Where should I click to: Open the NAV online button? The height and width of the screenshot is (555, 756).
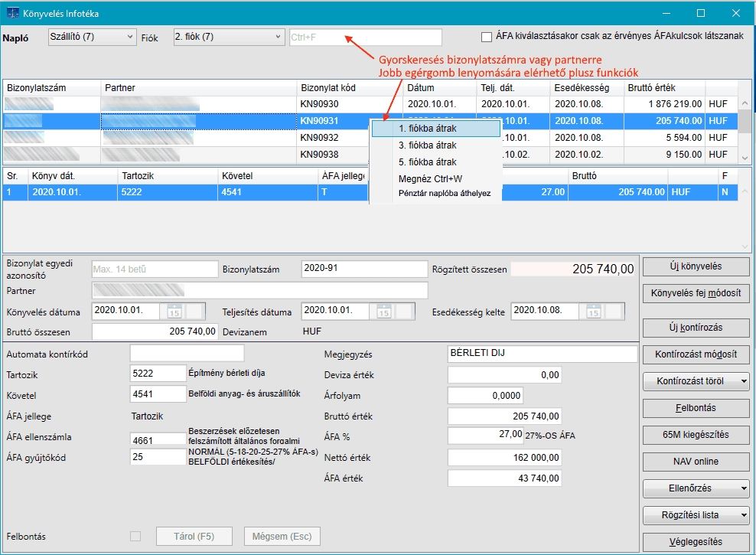coord(696,462)
